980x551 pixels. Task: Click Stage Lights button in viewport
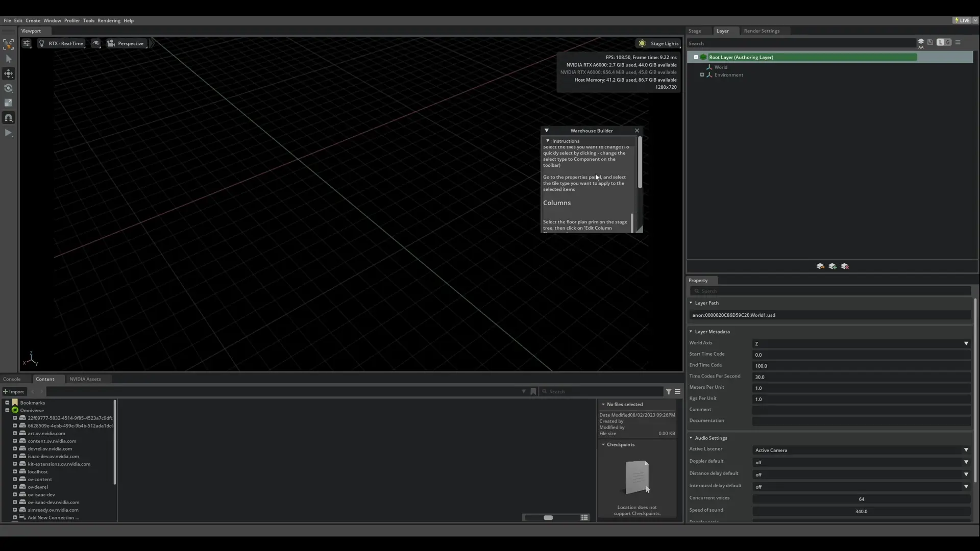tap(659, 43)
